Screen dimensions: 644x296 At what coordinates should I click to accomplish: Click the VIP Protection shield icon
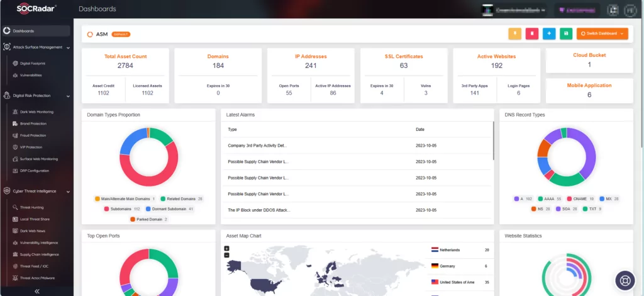(16, 147)
